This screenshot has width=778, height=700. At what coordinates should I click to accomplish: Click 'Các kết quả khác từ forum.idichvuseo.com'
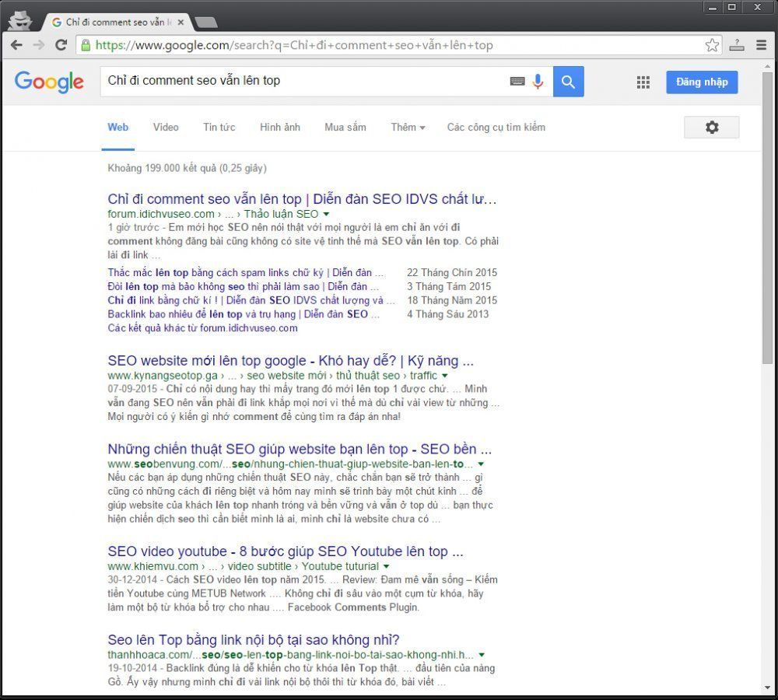pos(202,328)
